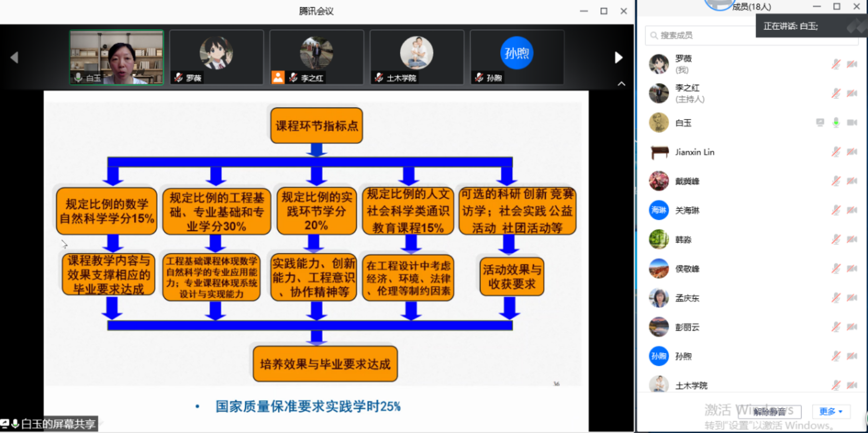Select 孟庆东 in the member list
The width and height of the screenshot is (868, 433).
(687, 298)
